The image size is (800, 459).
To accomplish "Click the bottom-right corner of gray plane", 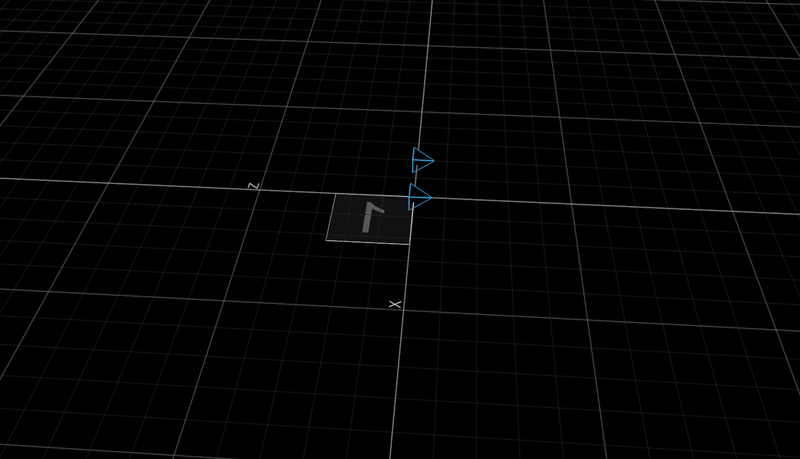I will click(x=409, y=243).
